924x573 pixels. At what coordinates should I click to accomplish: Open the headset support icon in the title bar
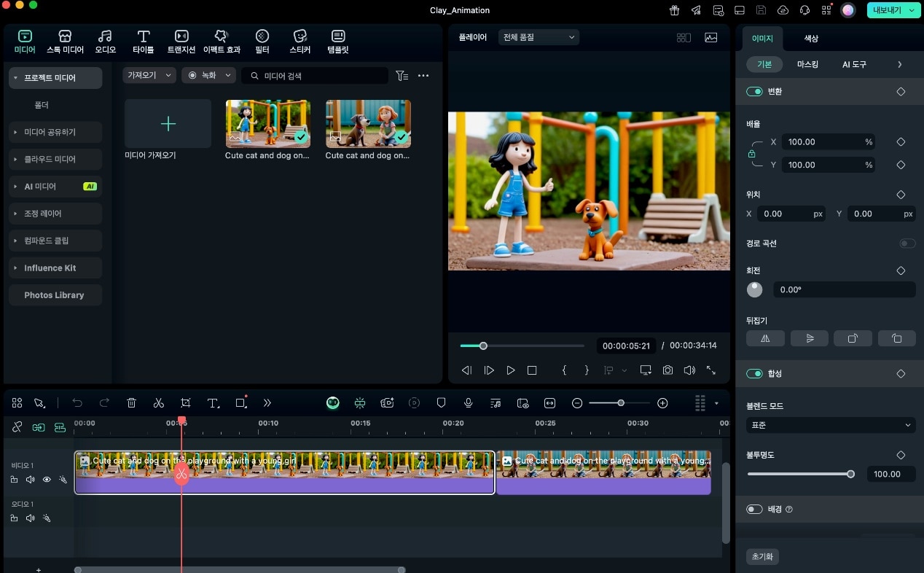click(x=805, y=10)
